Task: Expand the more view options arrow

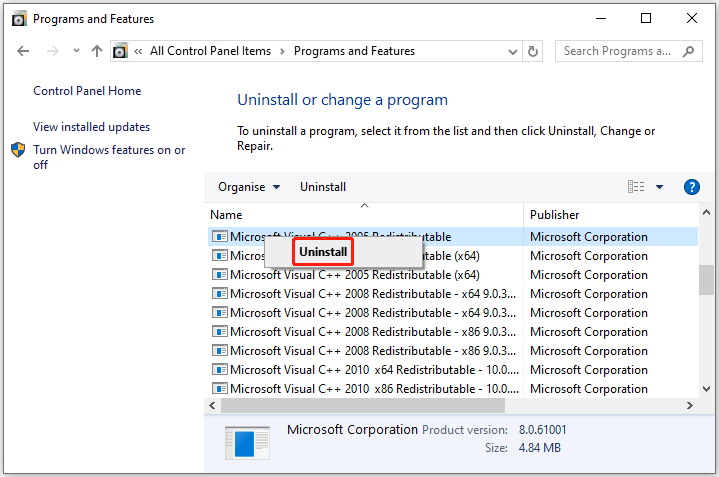Action: pos(659,187)
